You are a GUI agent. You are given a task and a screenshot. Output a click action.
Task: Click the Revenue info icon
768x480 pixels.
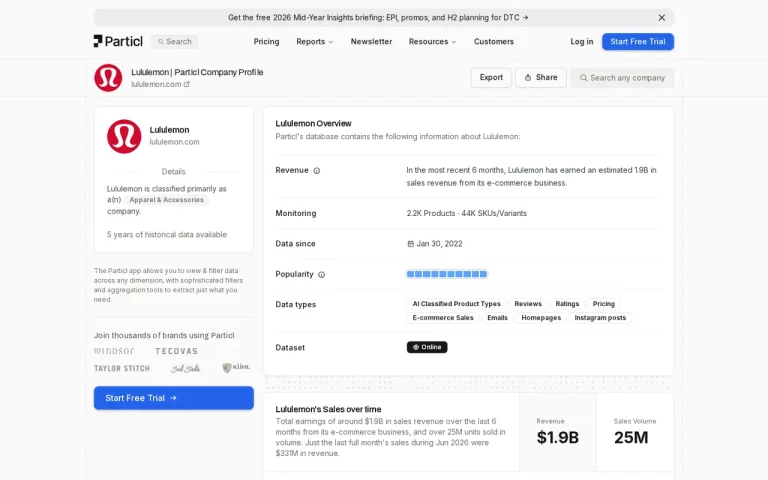tap(317, 170)
